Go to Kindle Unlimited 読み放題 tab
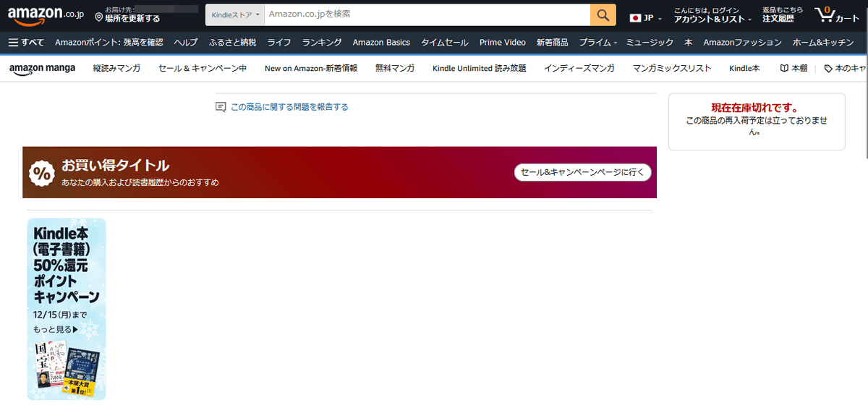The image size is (868, 408). point(479,69)
